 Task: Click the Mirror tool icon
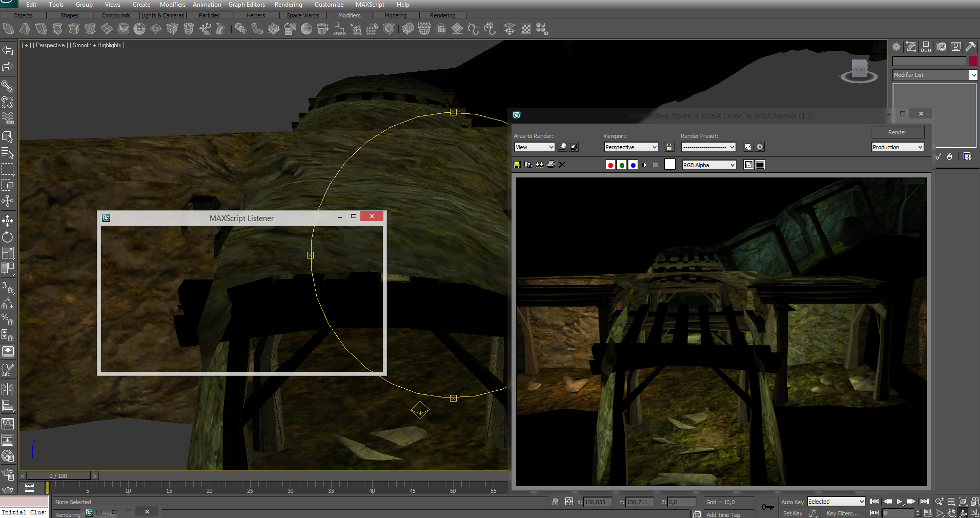click(x=8, y=389)
